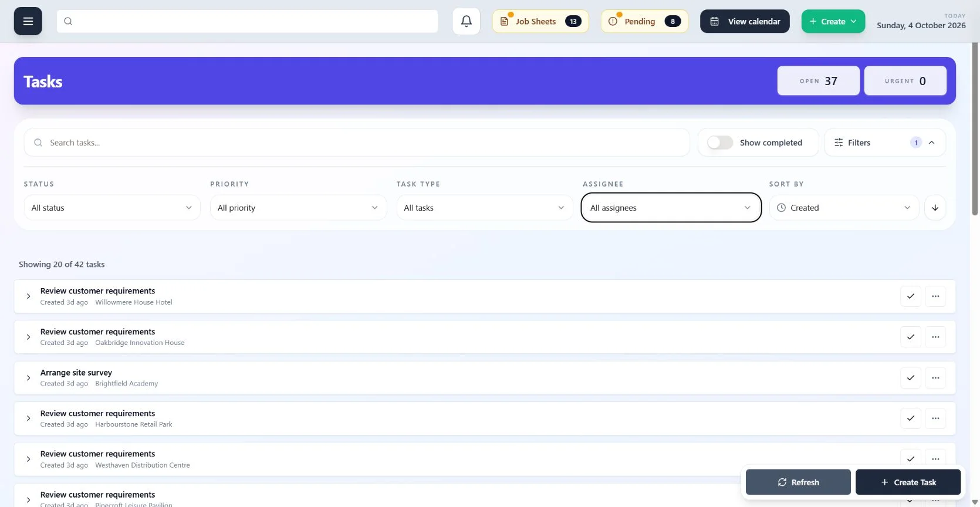Toggle sort direction arrow

tap(935, 208)
